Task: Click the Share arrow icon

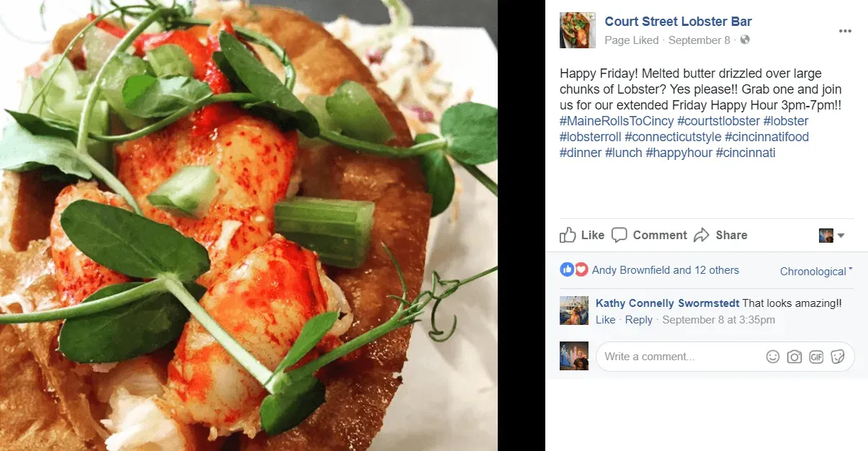Action: point(702,235)
